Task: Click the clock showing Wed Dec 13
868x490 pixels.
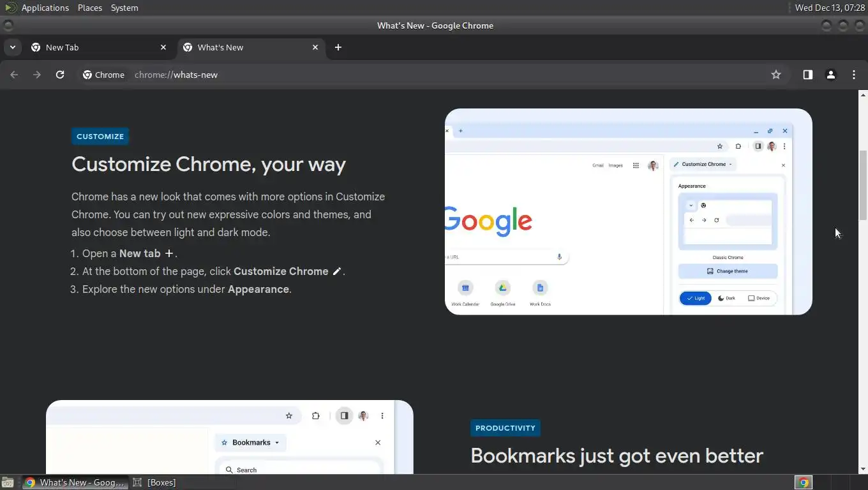Action: pyautogui.click(x=830, y=8)
